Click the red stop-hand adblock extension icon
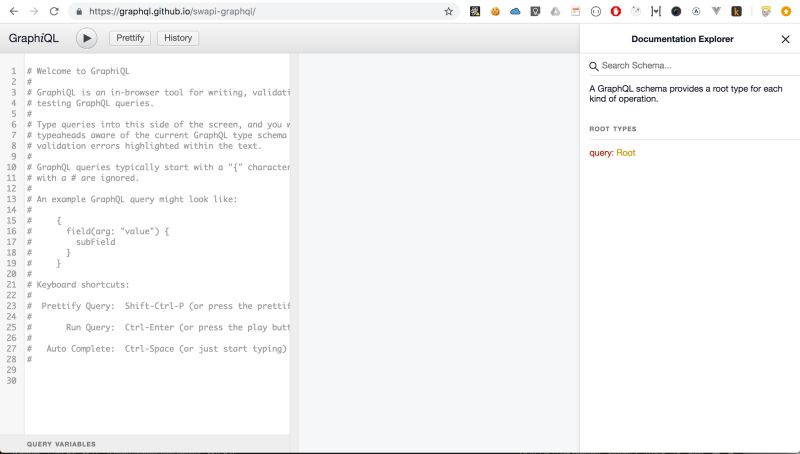The image size is (800, 454). tap(616, 11)
